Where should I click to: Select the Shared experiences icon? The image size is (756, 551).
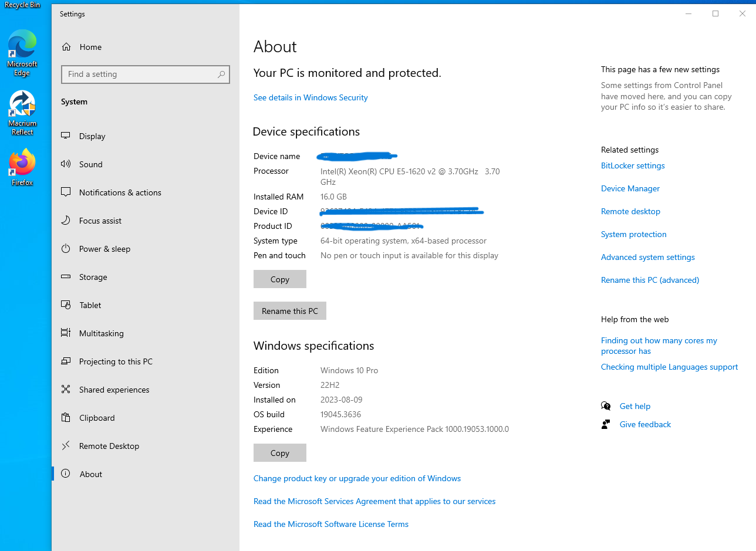tap(66, 389)
